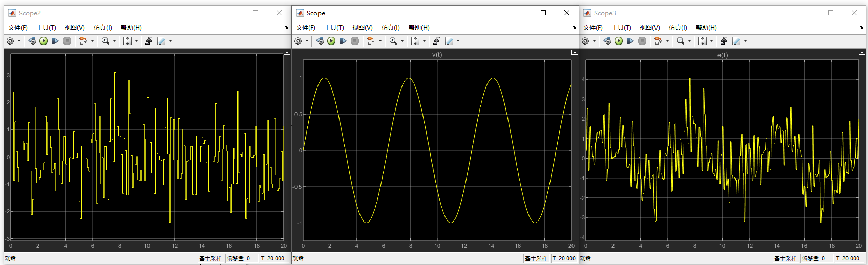Select zoom tool in Scope2 toolbar

pyautogui.click(x=105, y=41)
